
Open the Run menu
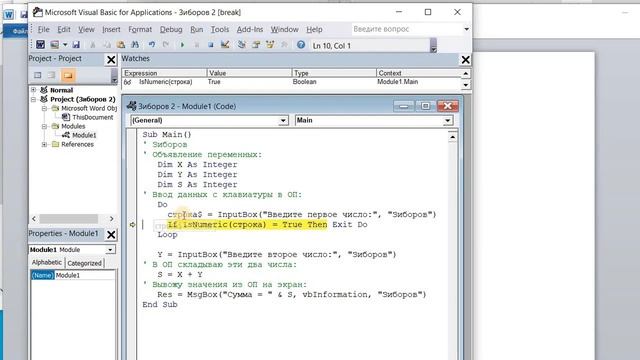[x=196, y=29]
